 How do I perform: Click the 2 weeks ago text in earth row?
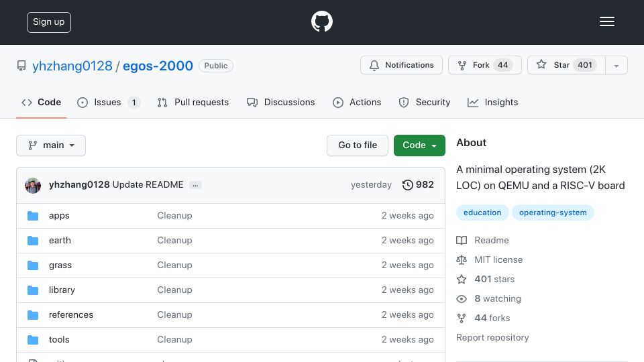pyautogui.click(x=407, y=240)
